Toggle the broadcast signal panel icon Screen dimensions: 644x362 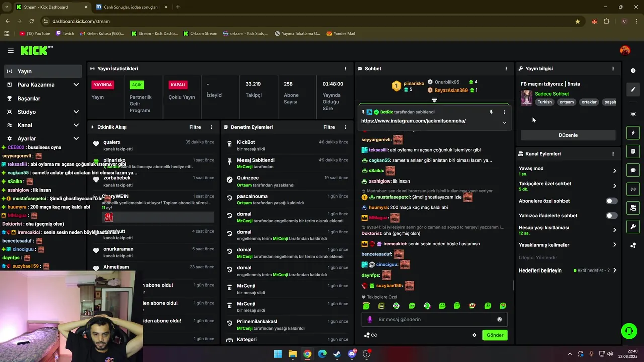tap(633, 189)
